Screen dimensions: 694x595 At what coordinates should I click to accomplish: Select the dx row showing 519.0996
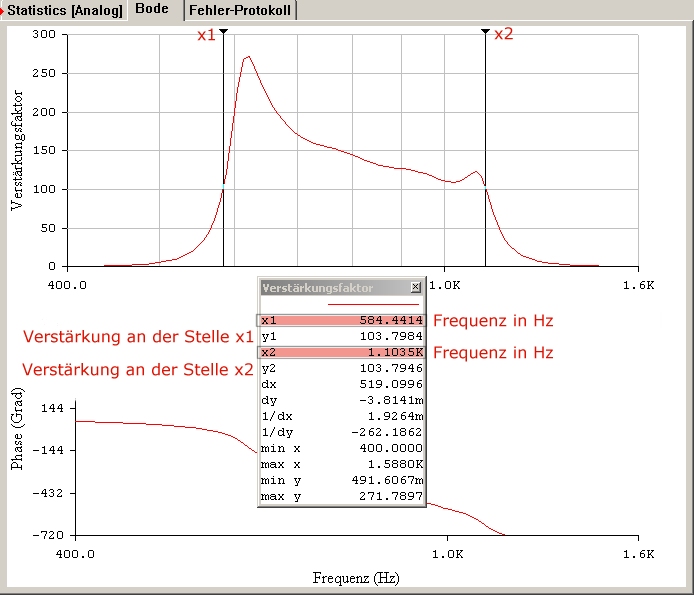pos(341,385)
